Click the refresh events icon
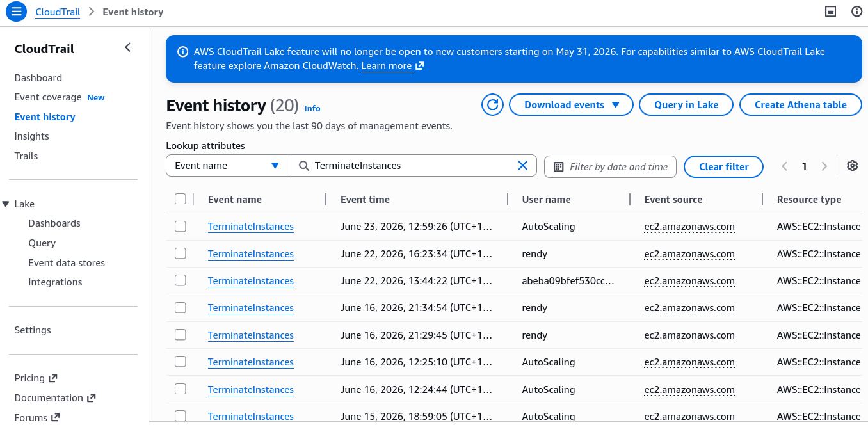The height and width of the screenshot is (425, 868). pyautogui.click(x=492, y=105)
